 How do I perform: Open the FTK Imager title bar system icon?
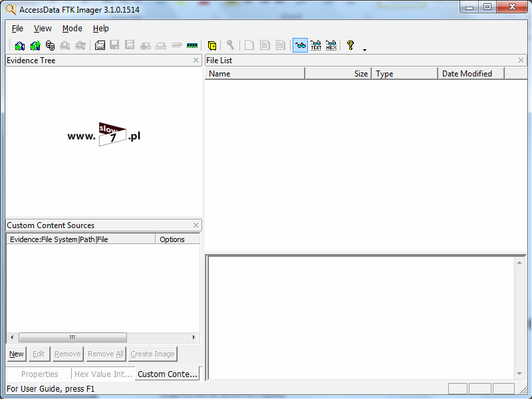coord(11,9)
